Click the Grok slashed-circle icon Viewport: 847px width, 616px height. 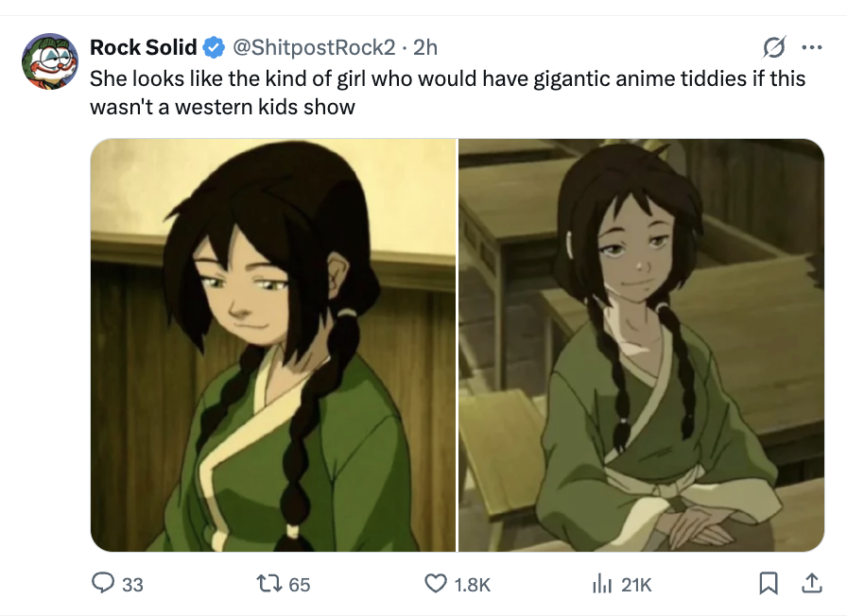click(773, 47)
